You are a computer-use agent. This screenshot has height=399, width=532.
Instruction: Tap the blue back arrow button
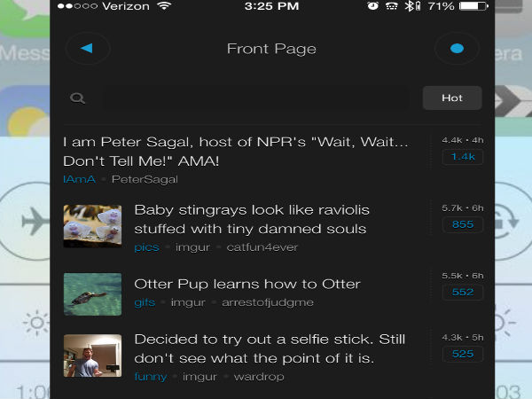pyautogui.click(x=87, y=48)
